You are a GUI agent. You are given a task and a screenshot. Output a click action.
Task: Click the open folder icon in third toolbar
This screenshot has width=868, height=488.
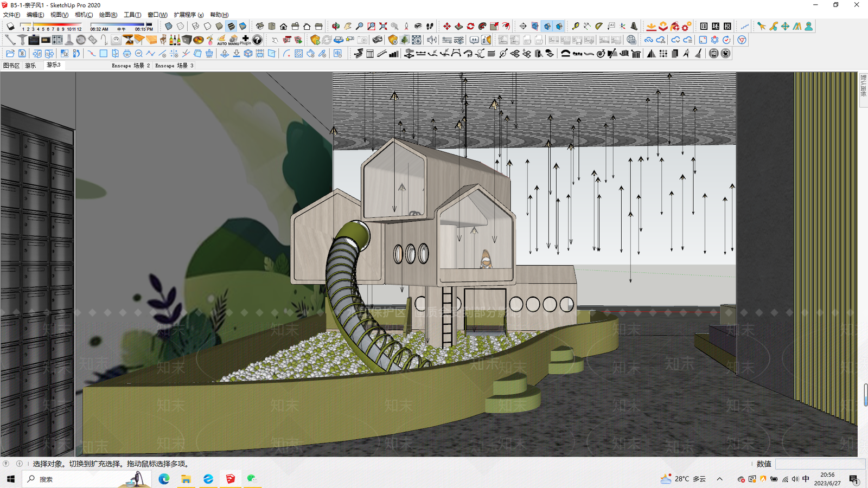(x=10, y=54)
